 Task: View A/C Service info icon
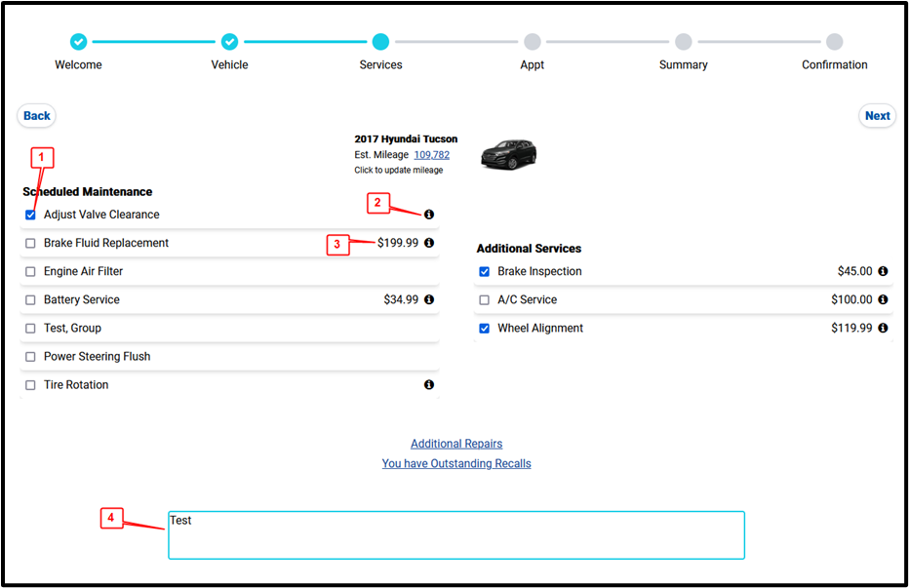(x=883, y=299)
